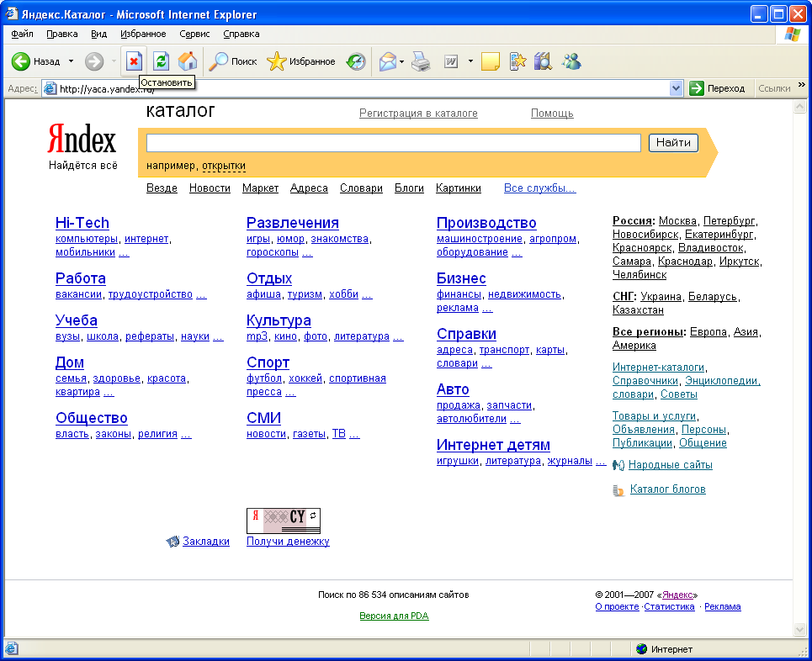This screenshot has height=661, width=812.
Task: Click the Back (Назад) arrow icon
Action: (21, 61)
